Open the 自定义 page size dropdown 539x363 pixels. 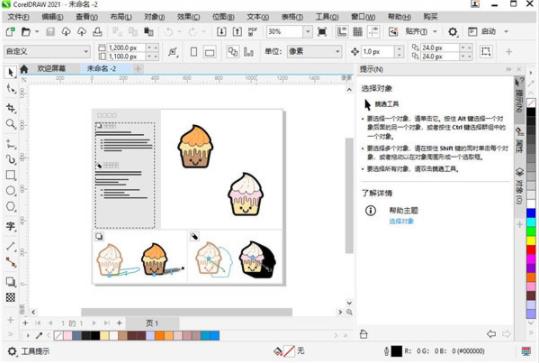[x=47, y=52]
